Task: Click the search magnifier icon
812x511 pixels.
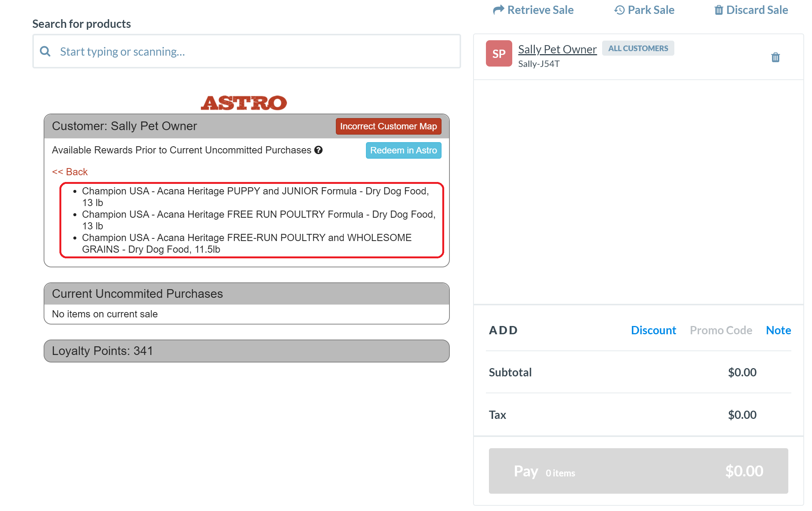Action: 45,52
